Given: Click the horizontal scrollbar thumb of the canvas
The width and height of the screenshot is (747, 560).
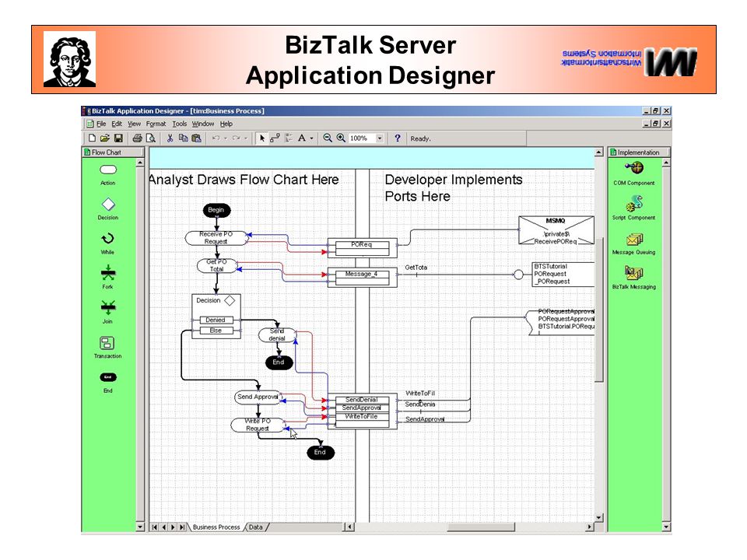Looking at the screenshot, I should point(480,527).
